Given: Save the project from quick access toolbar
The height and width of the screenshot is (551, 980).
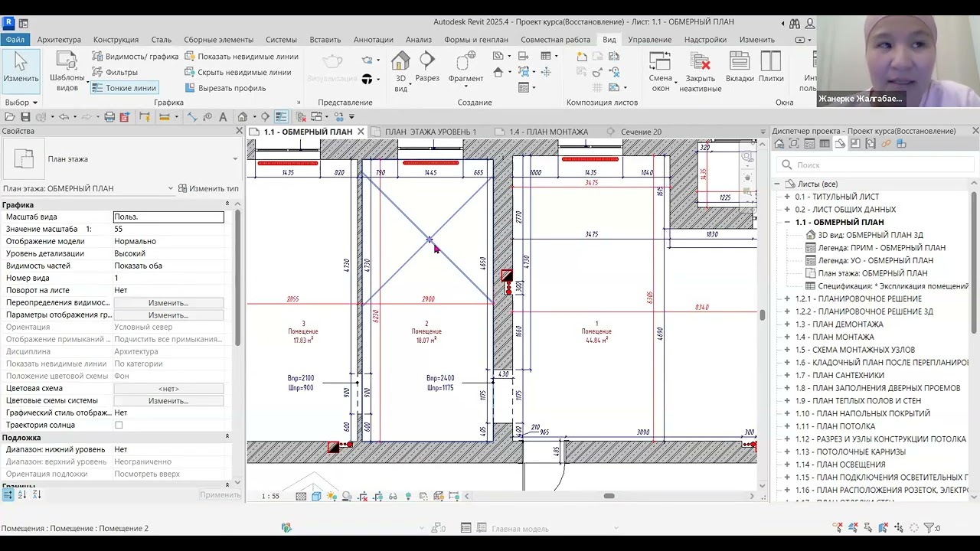Looking at the screenshot, I should 25,117.
